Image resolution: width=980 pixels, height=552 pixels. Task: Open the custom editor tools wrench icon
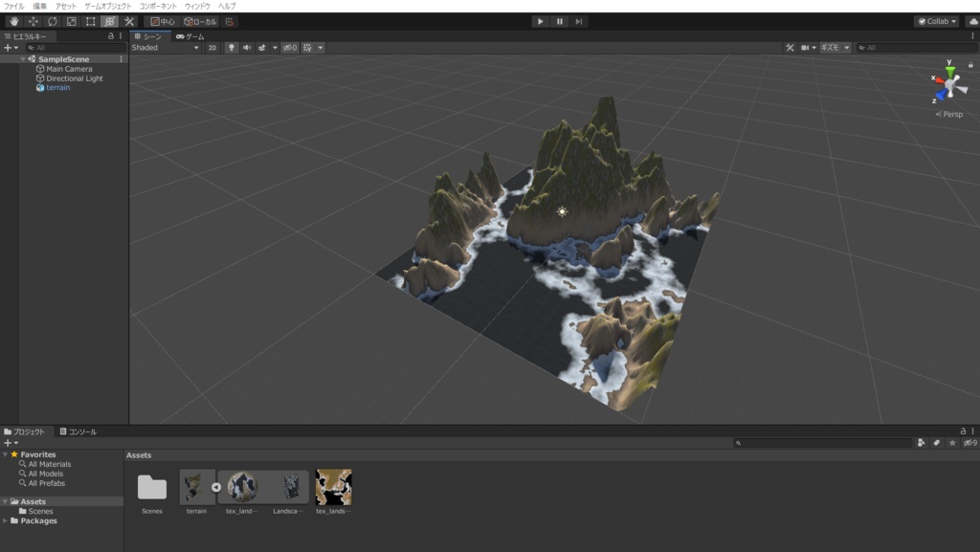tap(129, 20)
